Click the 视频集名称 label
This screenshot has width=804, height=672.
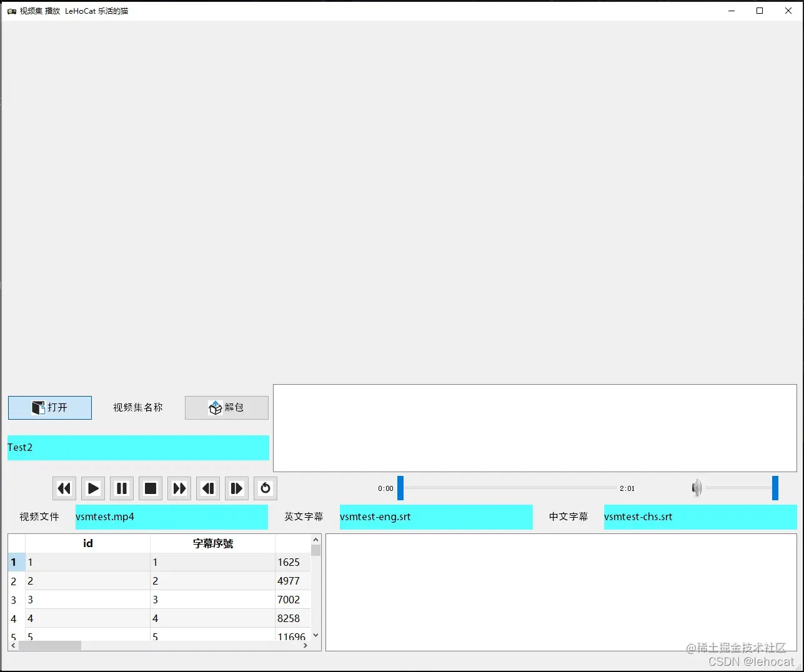pyautogui.click(x=138, y=408)
